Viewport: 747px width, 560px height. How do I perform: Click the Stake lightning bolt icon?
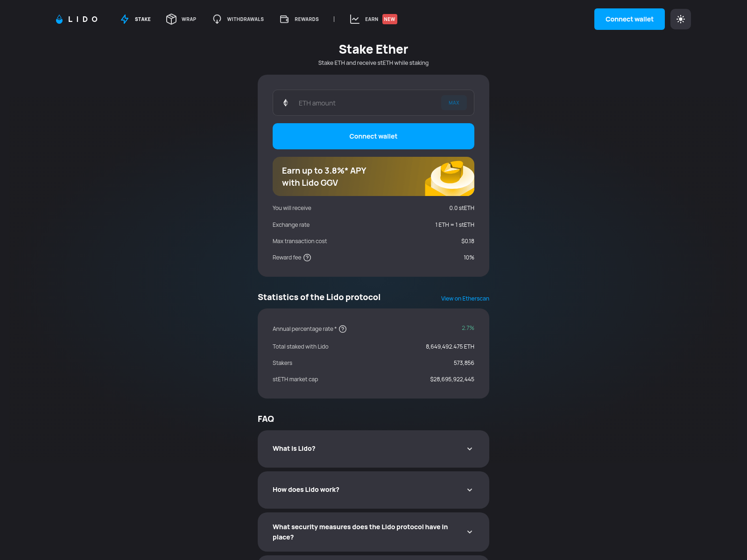(125, 19)
